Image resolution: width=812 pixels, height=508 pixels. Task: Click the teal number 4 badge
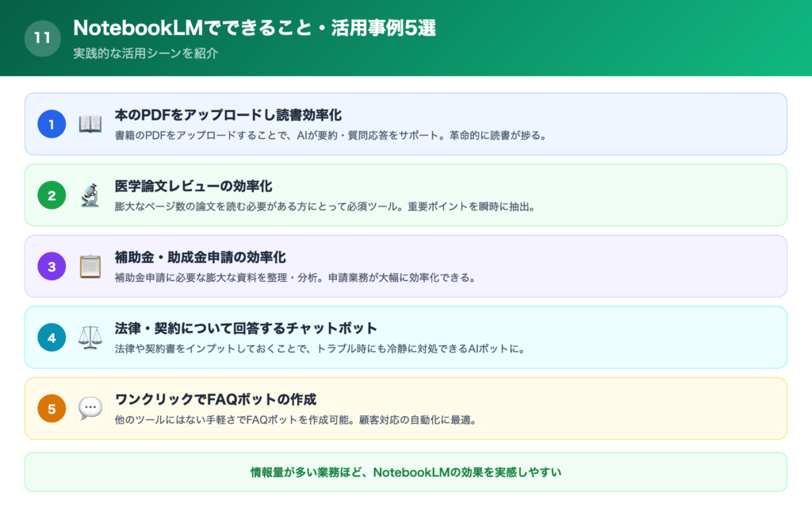pyautogui.click(x=51, y=337)
